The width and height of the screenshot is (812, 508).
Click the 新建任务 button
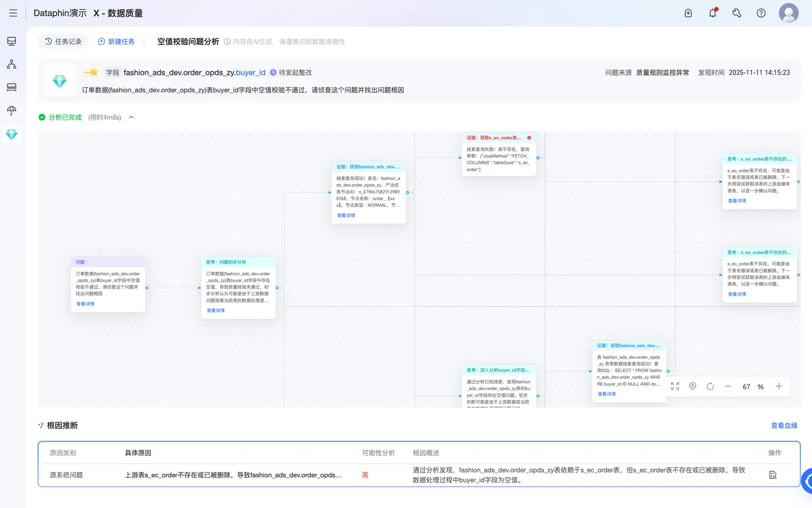[116, 42]
